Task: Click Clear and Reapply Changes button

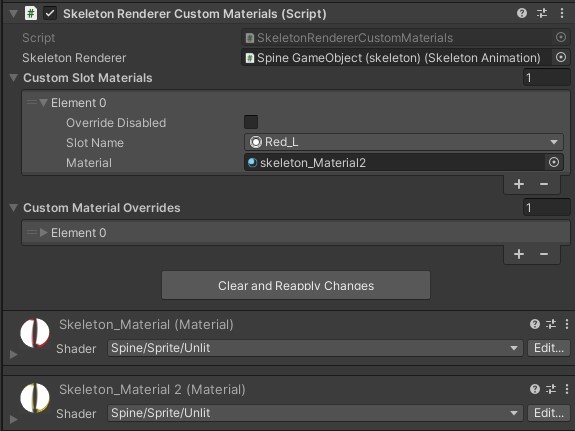Action: (x=296, y=285)
